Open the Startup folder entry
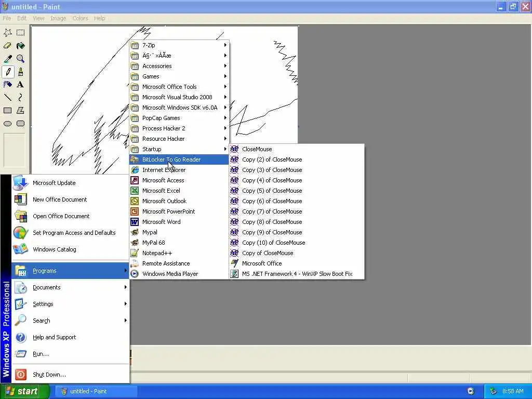Viewport: 532px width, 399px height. [179, 149]
